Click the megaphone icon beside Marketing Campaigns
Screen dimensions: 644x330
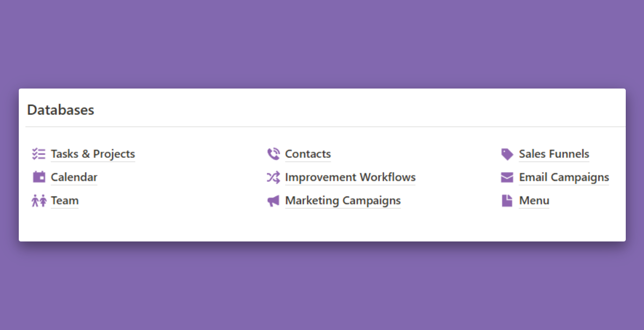click(273, 201)
